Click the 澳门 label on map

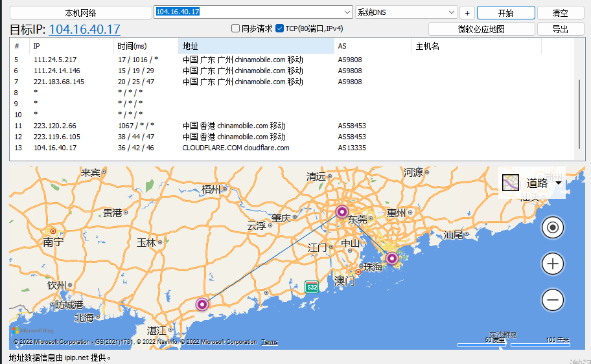[x=345, y=280]
